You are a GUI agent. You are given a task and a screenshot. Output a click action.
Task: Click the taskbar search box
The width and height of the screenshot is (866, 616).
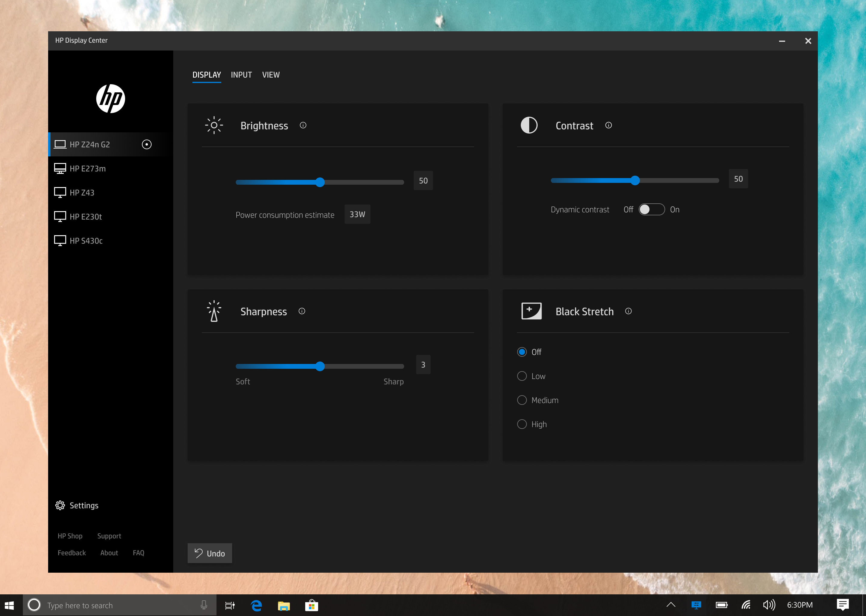119,605
